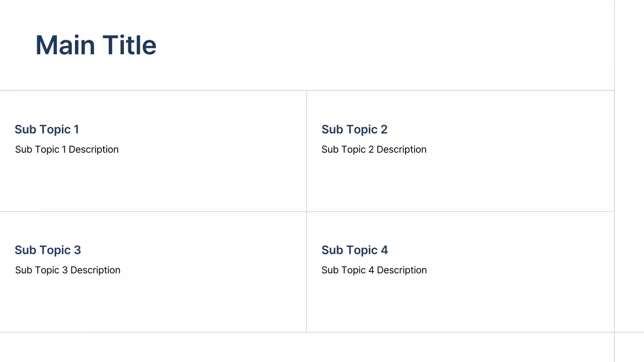Click the Main Title heading text

(96, 45)
